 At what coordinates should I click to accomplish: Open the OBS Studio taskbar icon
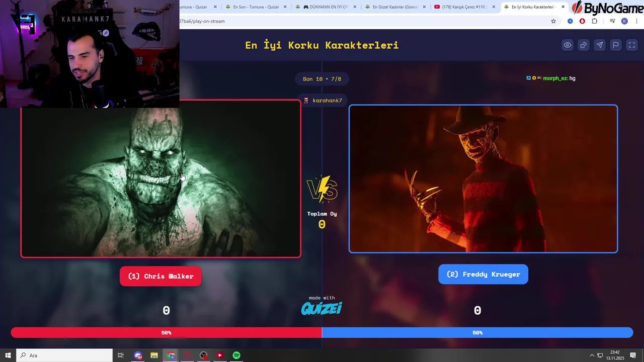(203, 355)
